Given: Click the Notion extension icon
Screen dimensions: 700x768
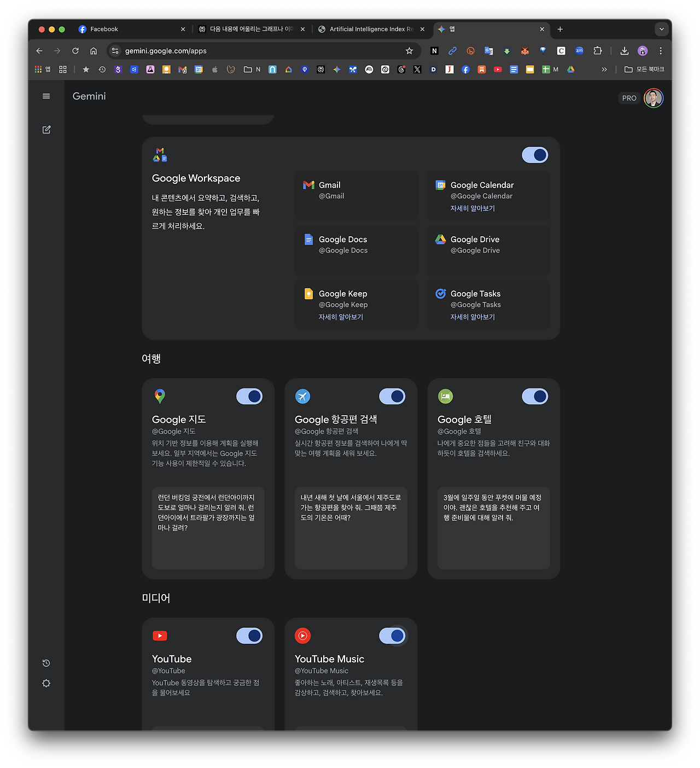Looking at the screenshot, I should 435,51.
